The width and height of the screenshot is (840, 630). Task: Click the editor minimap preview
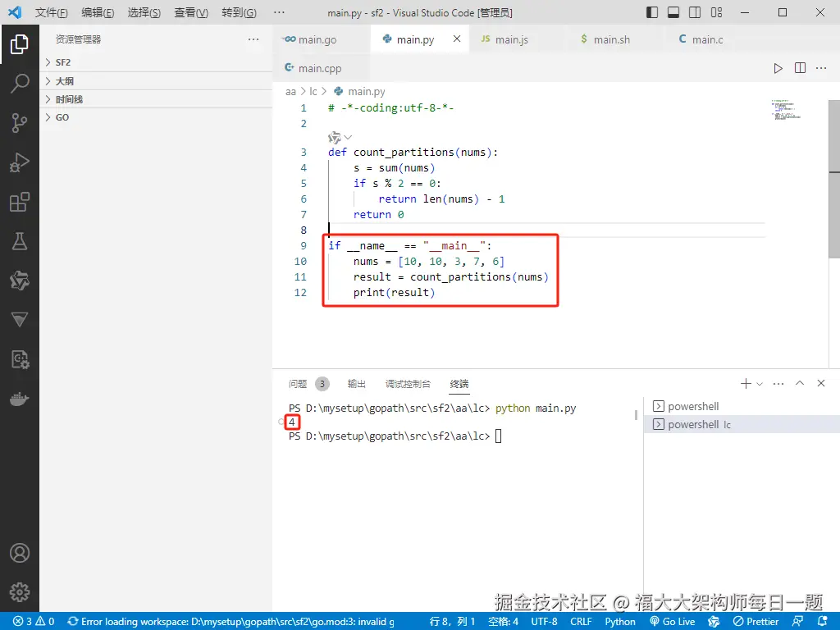(x=787, y=109)
